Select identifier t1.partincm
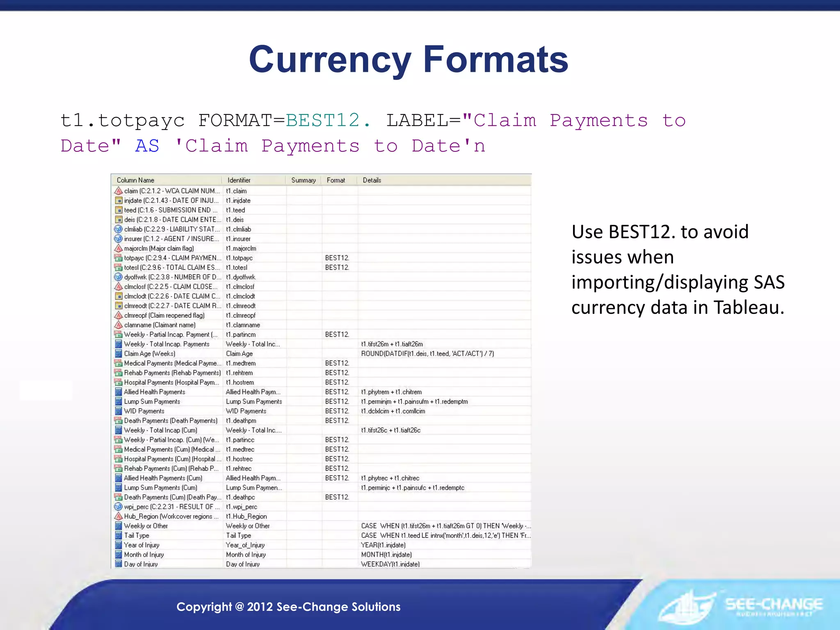 pyautogui.click(x=241, y=335)
